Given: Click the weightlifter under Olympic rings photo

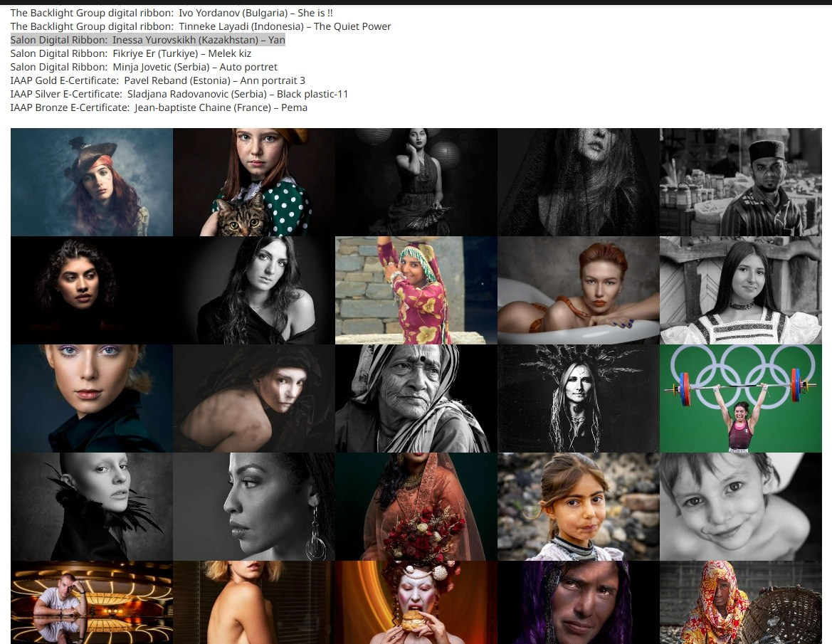Looking at the screenshot, I should pyautogui.click(x=740, y=398).
